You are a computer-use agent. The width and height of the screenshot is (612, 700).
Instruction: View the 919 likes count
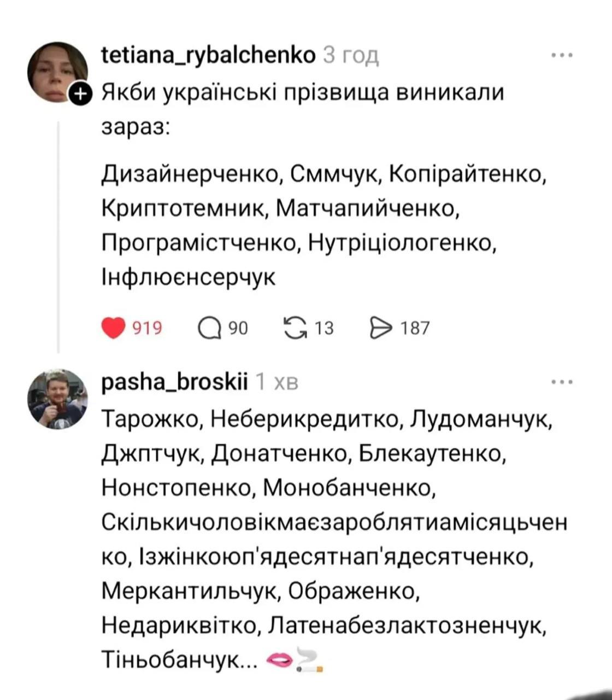point(148,328)
